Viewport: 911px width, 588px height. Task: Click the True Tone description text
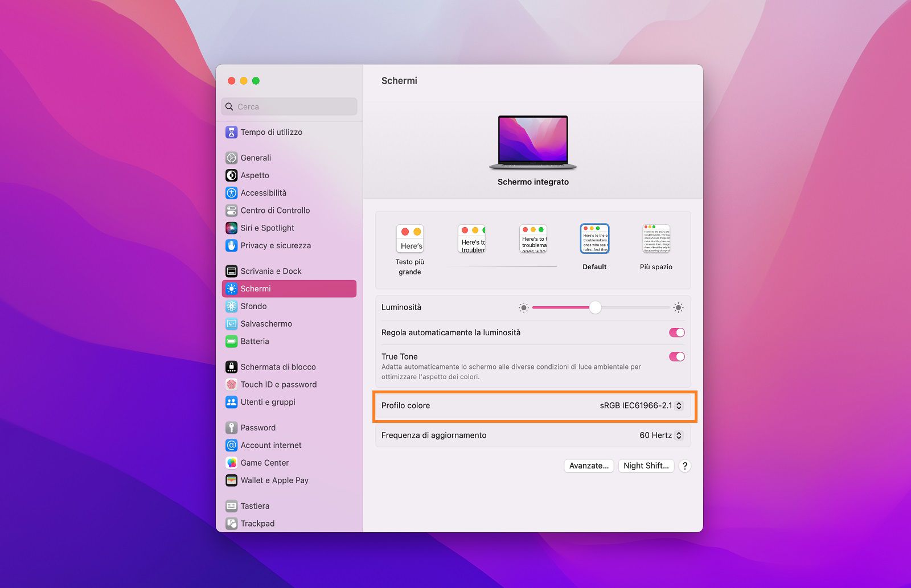tap(511, 372)
